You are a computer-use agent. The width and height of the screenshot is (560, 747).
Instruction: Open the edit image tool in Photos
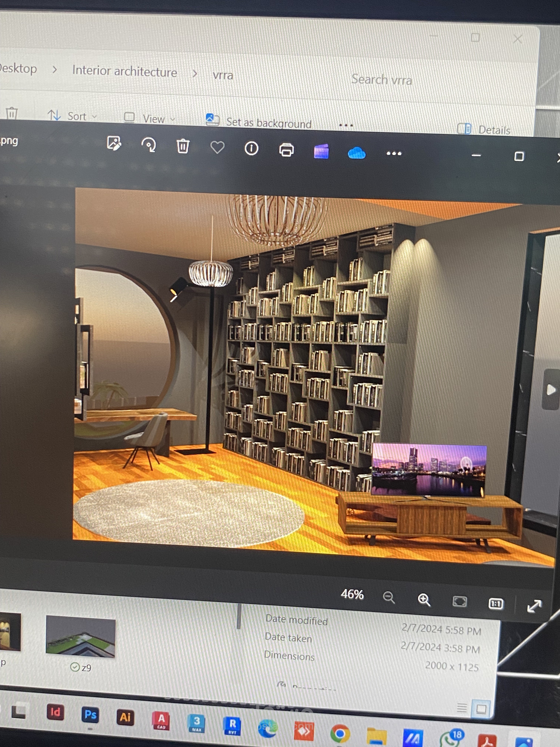click(x=114, y=143)
